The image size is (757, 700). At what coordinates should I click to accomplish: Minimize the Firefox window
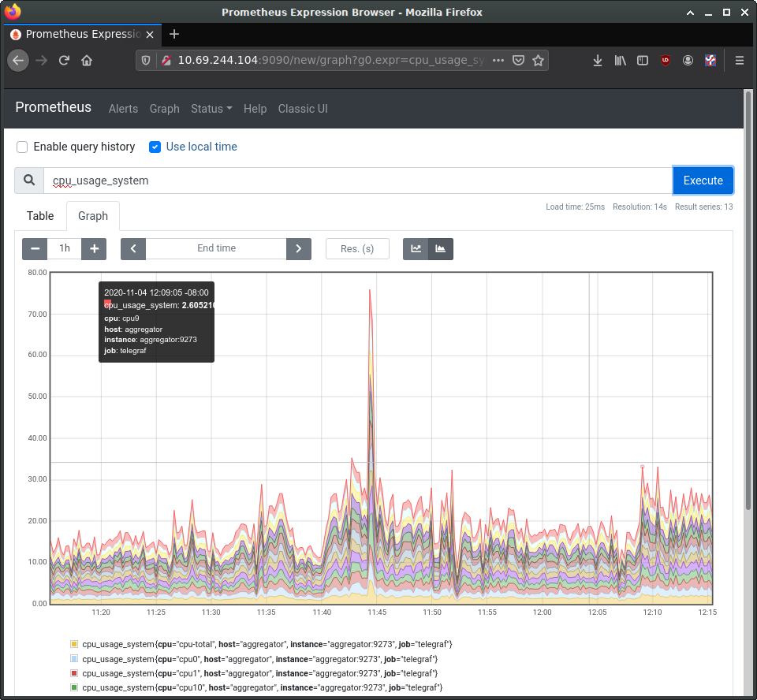[708, 13]
